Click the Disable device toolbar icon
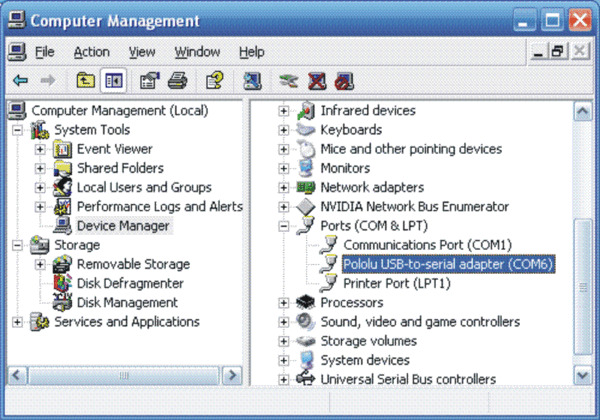Image resolution: width=600 pixels, height=420 pixels. click(344, 81)
